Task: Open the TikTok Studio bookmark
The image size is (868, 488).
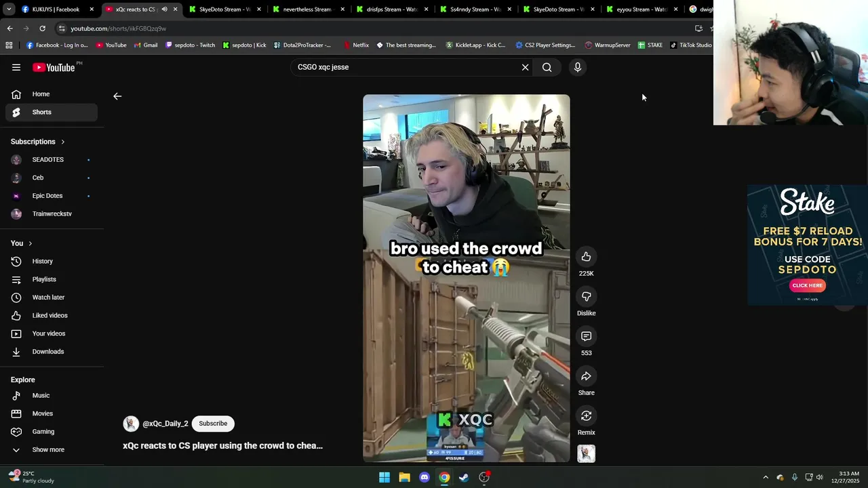Action: coord(691,45)
